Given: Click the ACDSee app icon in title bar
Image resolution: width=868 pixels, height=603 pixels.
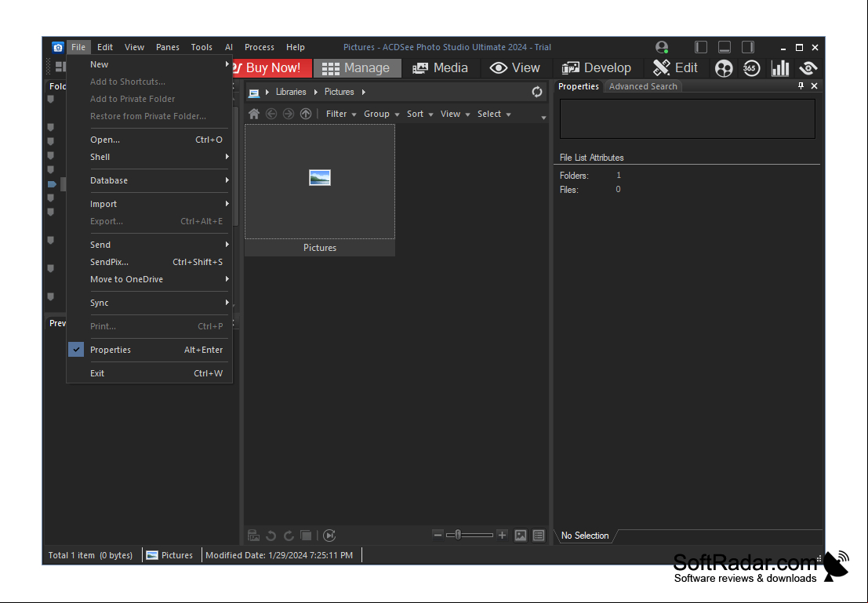Looking at the screenshot, I should [57, 47].
